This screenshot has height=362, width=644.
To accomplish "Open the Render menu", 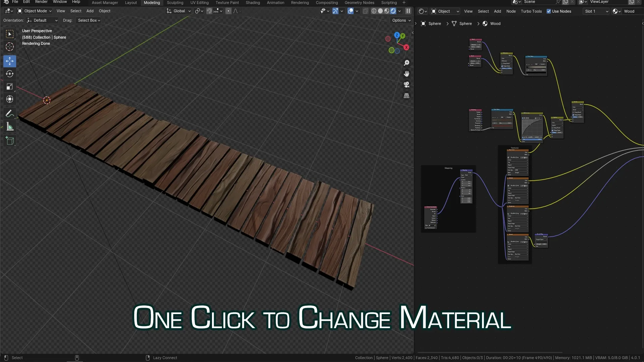I will (41, 2).
